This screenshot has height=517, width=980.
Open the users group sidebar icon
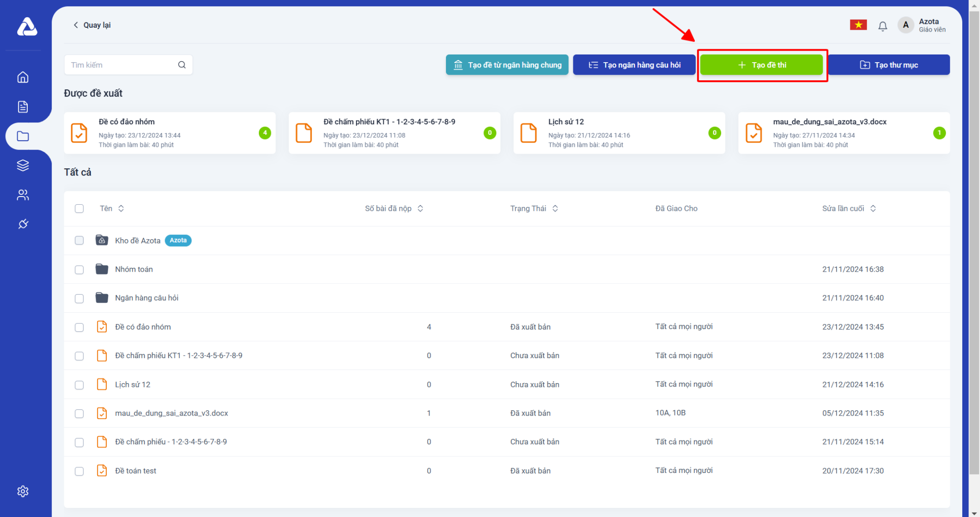tap(23, 195)
